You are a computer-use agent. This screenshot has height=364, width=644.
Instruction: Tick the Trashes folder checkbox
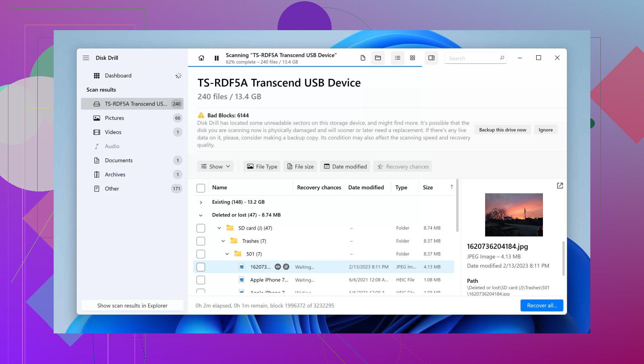click(x=201, y=241)
